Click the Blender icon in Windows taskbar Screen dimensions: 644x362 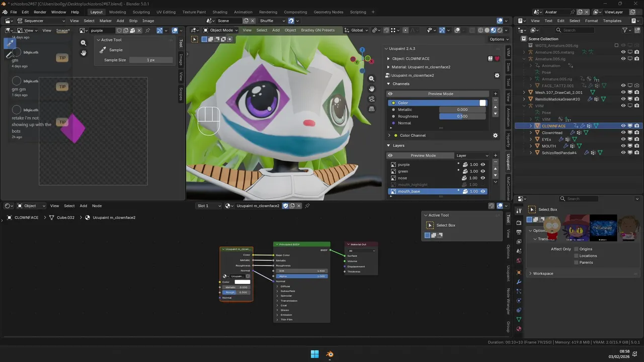point(330,354)
